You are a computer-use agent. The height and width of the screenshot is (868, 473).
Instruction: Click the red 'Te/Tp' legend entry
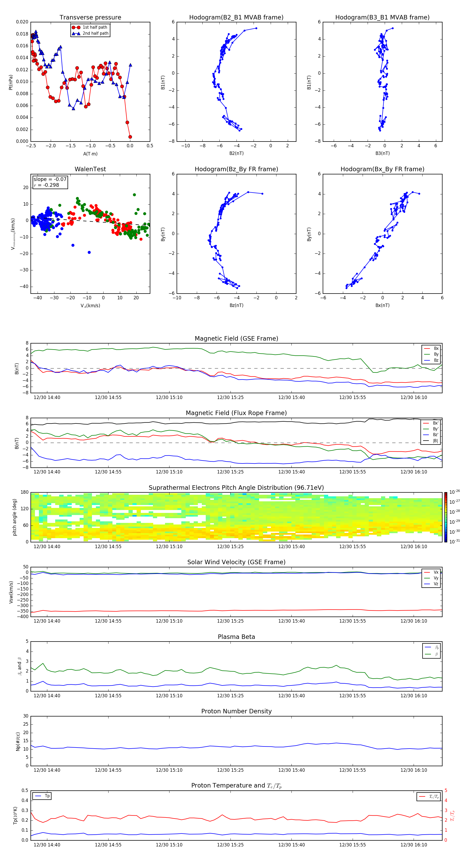[429, 796]
